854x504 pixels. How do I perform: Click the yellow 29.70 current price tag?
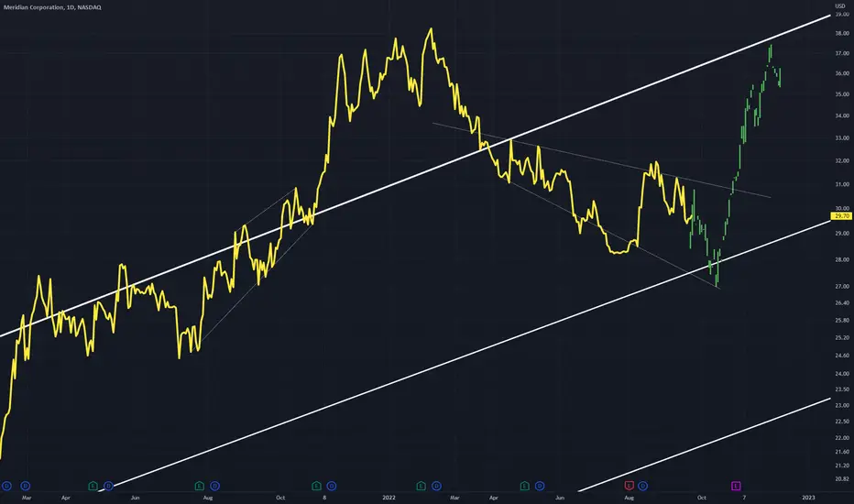(x=841, y=216)
